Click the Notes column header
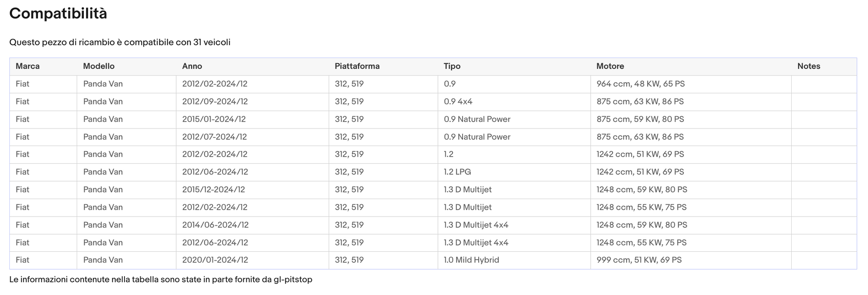Screen dimensions: 868x295 pyautogui.click(x=809, y=66)
